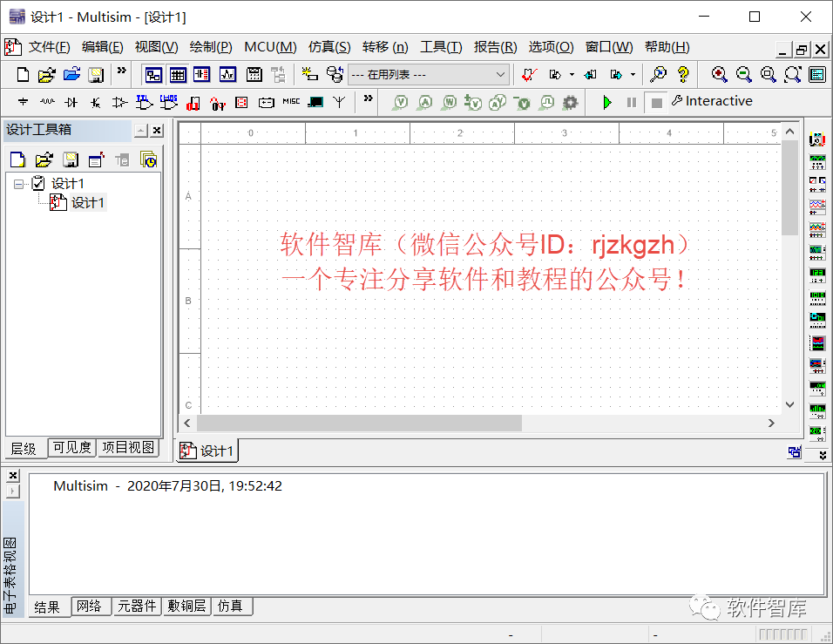Image resolution: width=833 pixels, height=644 pixels.
Task: Place a transistor component from toolbar
Action: click(x=95, y=102)
